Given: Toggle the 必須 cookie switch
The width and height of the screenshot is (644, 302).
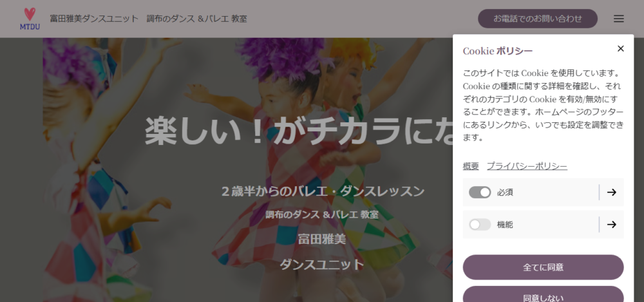Looking at the screenshot, I should (x=480, y=193).
